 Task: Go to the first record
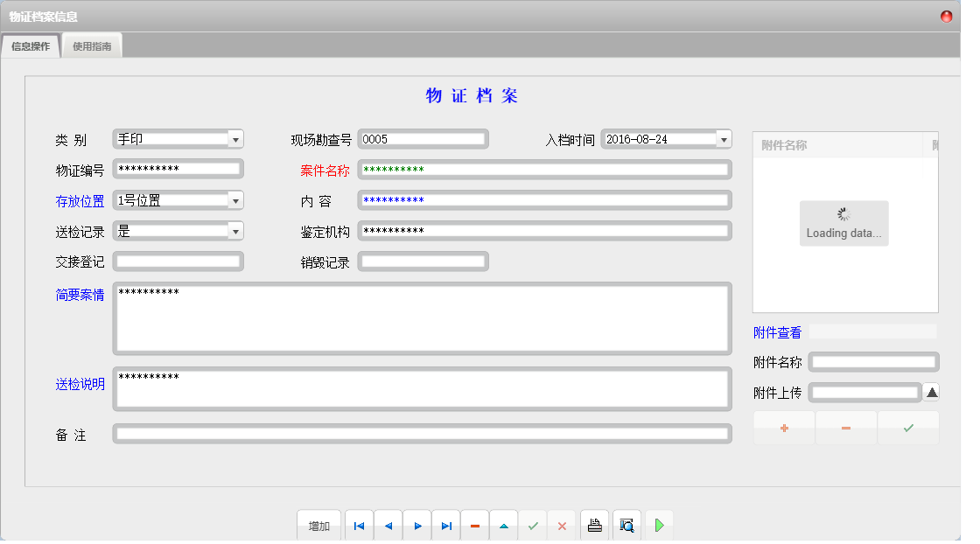(x=359, y=526)
